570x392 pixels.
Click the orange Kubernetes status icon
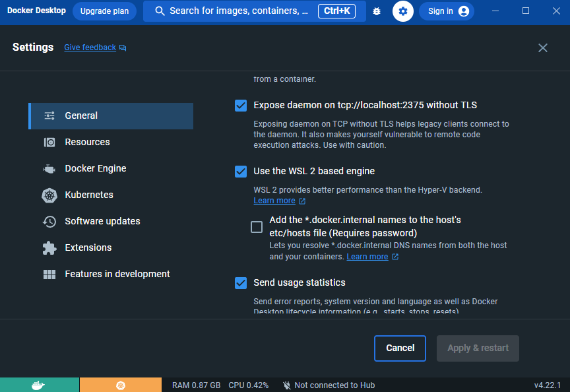121,385
